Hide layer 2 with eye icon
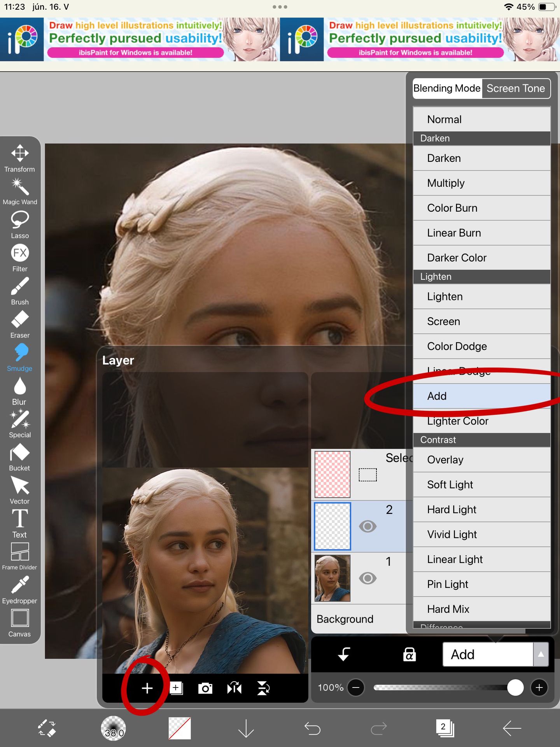Viewport: 560px width, 747px height. (x=367, y=526)
